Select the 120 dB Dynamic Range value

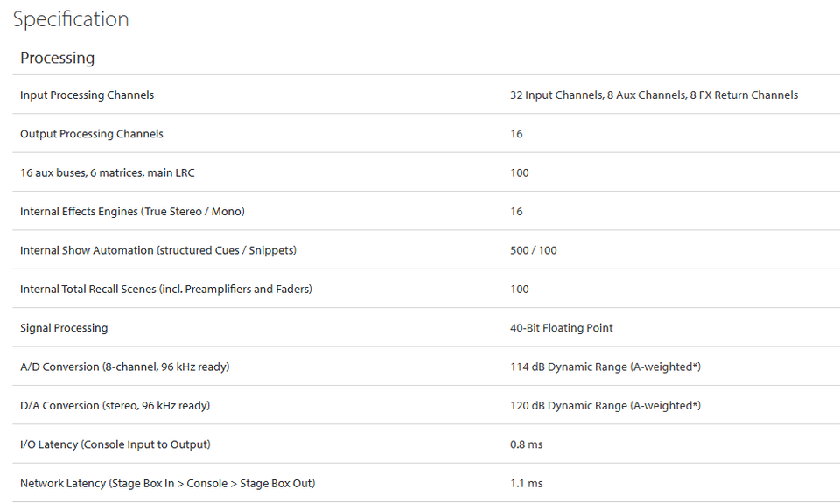pos(605,405)
